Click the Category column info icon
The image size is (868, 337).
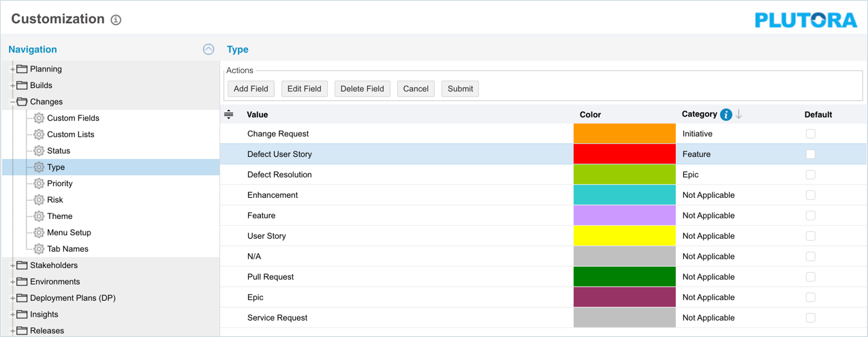coord(726,115)
